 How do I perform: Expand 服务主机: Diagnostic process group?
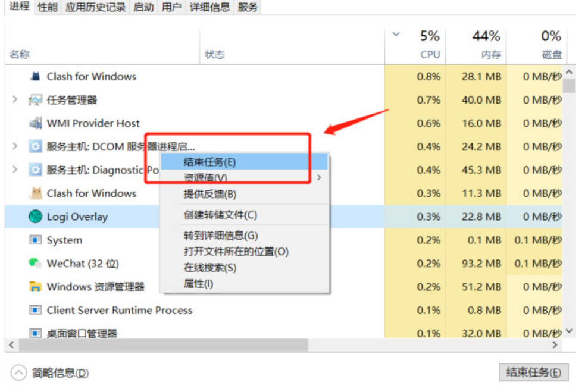point(15,170)
